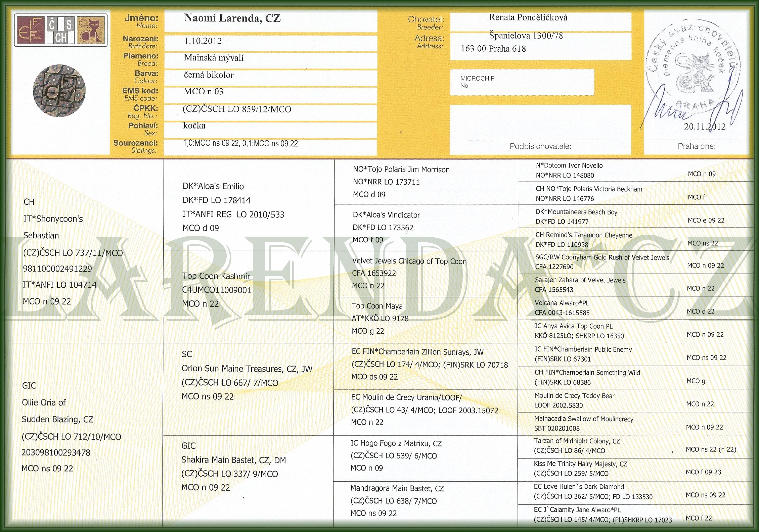Click 'Volcana Alwaro*PL' entry
The height and width of the screenshot is (532, 759).
click(562, 303)
